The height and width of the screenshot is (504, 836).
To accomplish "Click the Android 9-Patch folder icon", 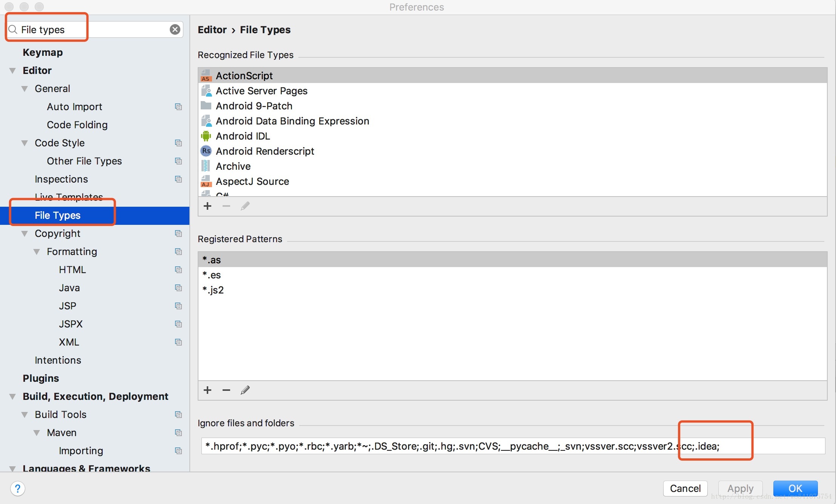I will coord(206,105).
